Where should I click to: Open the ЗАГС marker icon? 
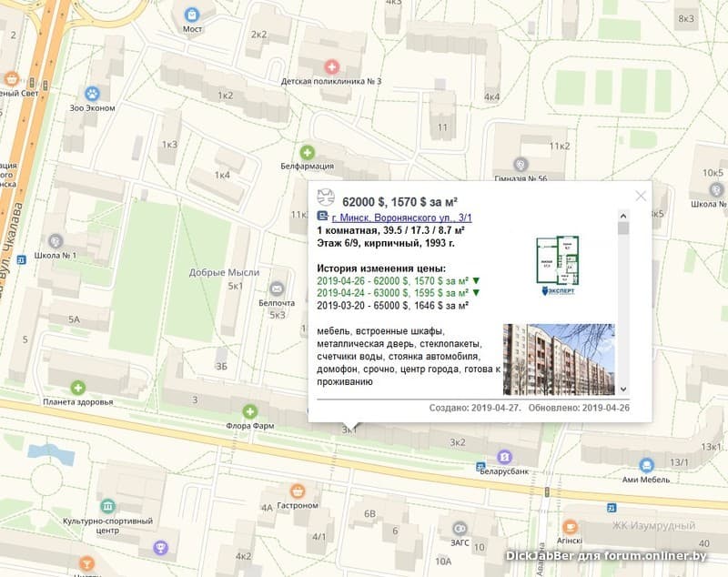coord(460,528)
